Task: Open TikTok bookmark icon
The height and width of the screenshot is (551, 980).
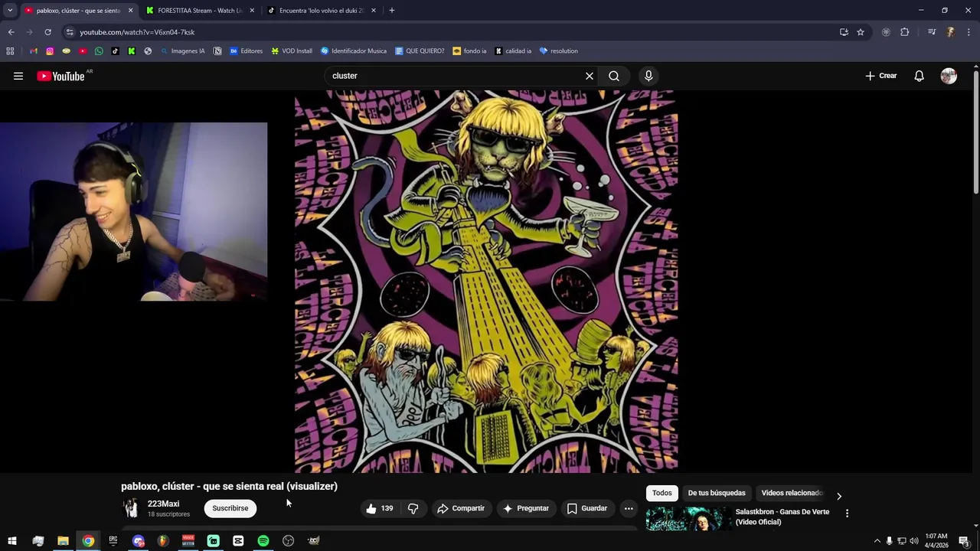Action: pyautogui.click(x=116, y=51)
